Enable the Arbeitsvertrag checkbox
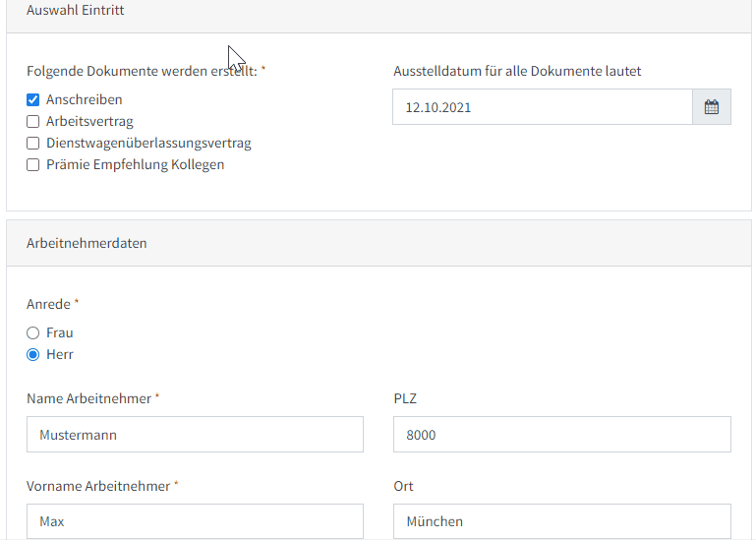The width and height of the screenshot is (756, 540). pyautogui.click(x=33, y=121)
